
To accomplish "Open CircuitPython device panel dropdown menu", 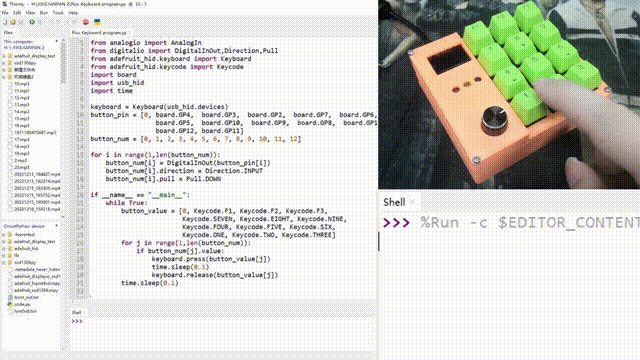I will (57, 226).
